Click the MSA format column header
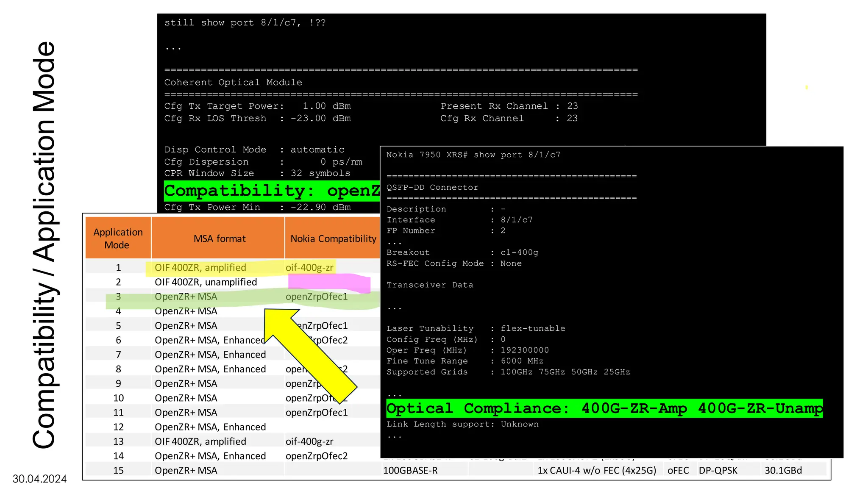Image resolution: width=868 pixels, height=488 pixels. point(219,238)
